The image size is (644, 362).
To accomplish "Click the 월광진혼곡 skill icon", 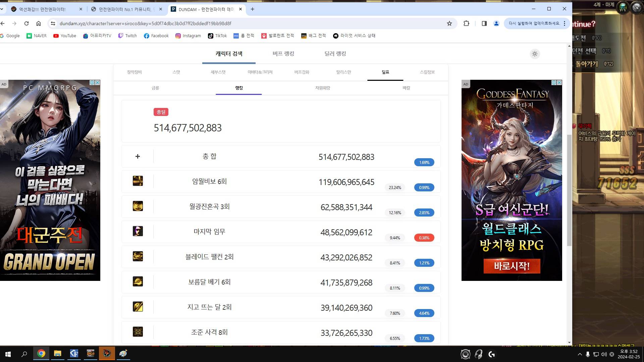I will (138, 206).
